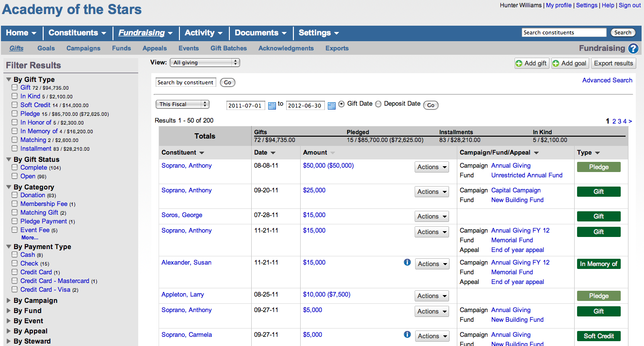Open the Matching Gift category filter link

coord(39,213)
